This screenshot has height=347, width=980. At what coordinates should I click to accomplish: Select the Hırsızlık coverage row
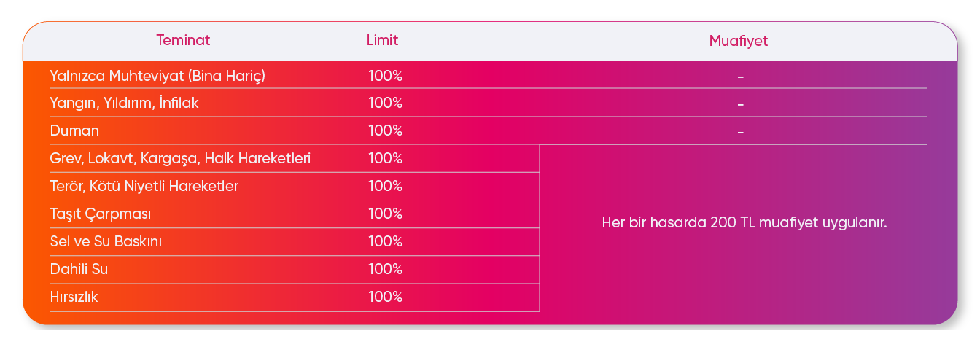295,297
